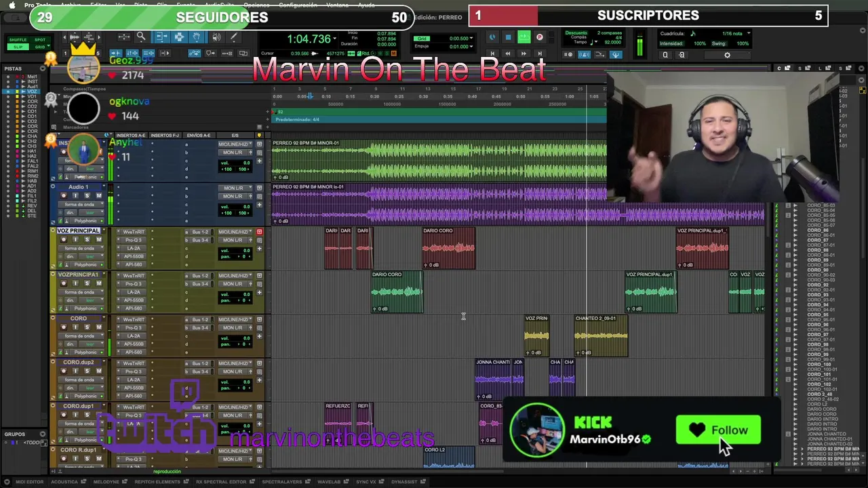The width and height of the screenshot is (868, 488).
Task: Click Return to Zero transport button
Action: (492, 54)
